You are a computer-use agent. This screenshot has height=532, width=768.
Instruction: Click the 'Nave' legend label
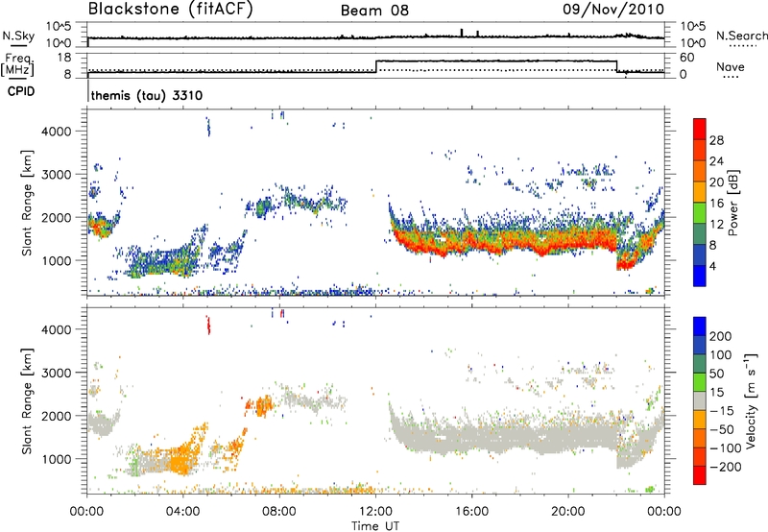point(731,66)
